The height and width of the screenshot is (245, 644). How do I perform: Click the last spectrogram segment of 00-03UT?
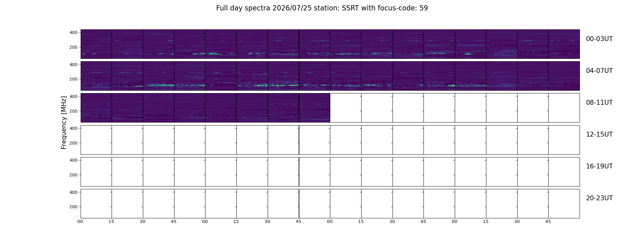(x=564, y=44)
